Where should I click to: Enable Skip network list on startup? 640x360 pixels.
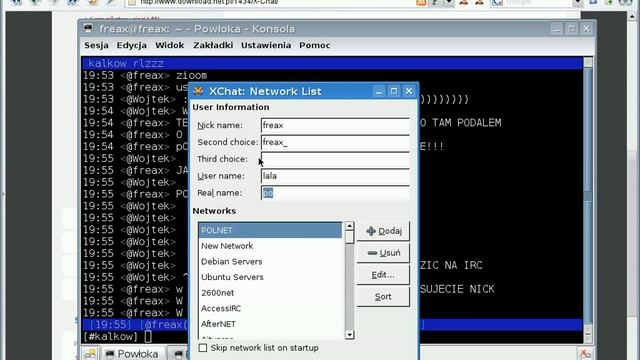pyautogui.click(x=203, y=348)
